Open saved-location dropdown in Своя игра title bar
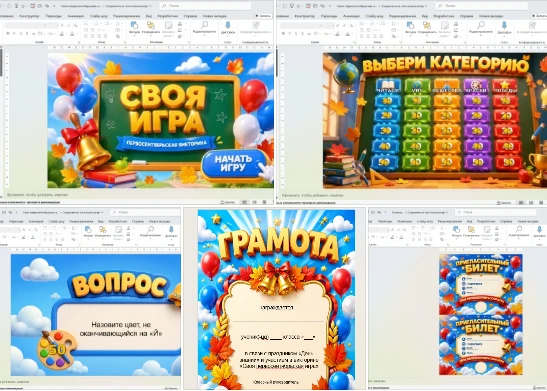Image resolution: width=547 pixels, height=391 pixels. point(150,6)
